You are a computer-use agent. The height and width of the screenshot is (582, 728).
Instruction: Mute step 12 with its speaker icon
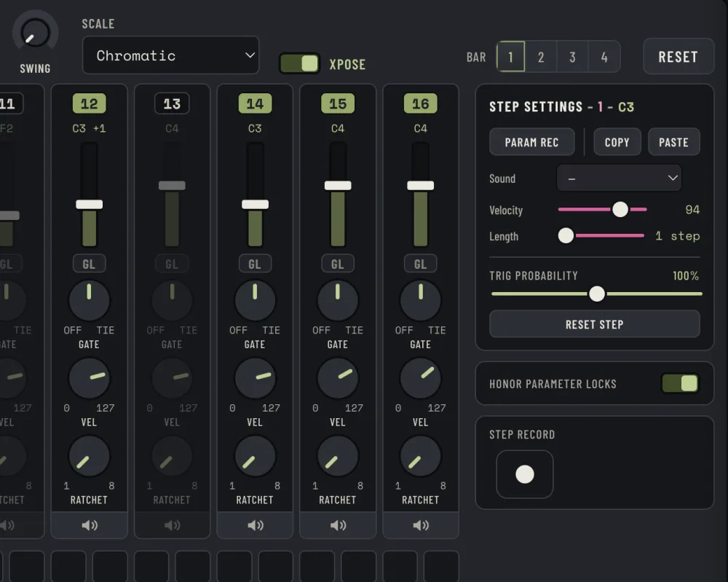coord(89,525)
